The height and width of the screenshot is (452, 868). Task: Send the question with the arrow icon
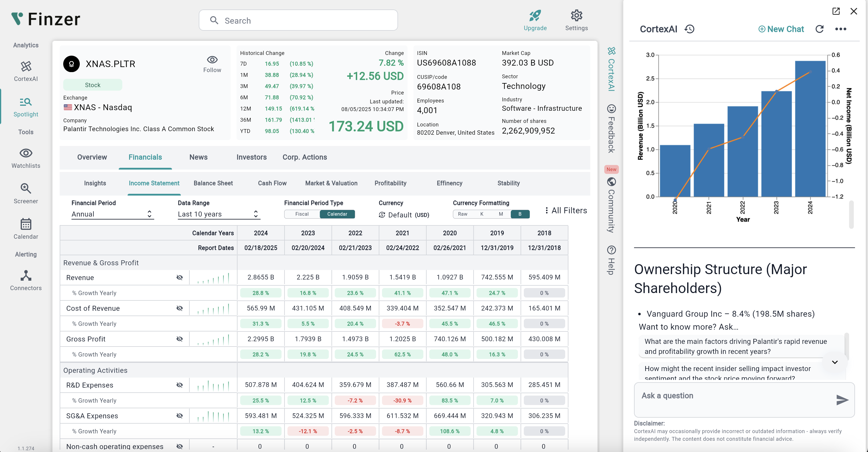[x=842, y=400]
